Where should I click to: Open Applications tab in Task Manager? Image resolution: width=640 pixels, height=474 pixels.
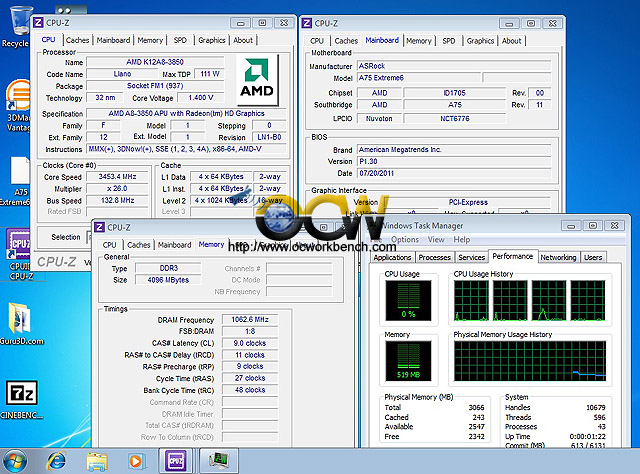coord(392,257)
